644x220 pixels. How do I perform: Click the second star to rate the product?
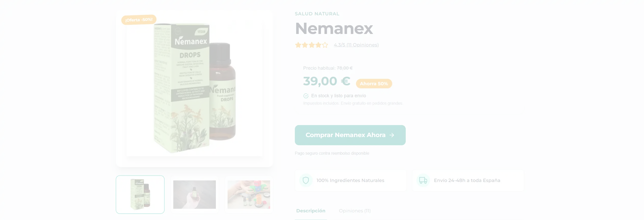(305, 45)
